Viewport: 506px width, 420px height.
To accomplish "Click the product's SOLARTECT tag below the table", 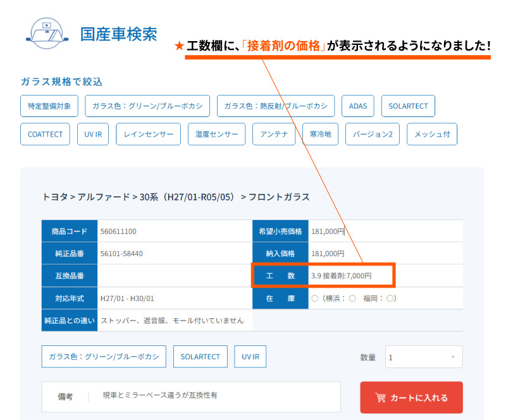I will pyautogui.click(x=201, y=356).
